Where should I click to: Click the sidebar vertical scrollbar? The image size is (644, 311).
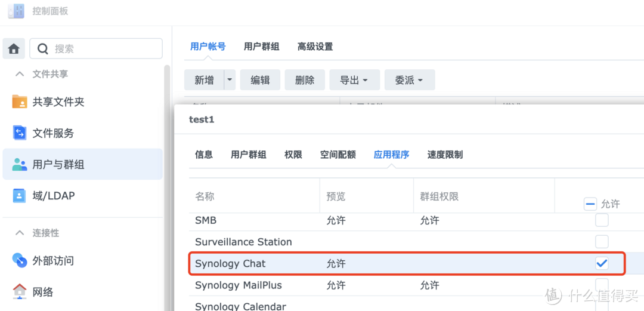click(x=167, y=187)
